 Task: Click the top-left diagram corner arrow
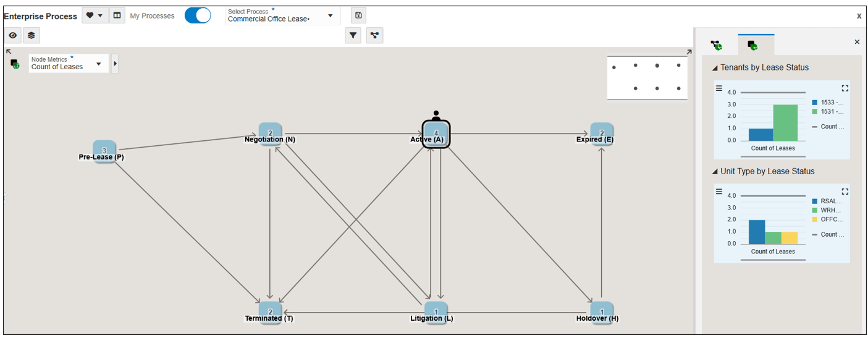click(9, 52)
